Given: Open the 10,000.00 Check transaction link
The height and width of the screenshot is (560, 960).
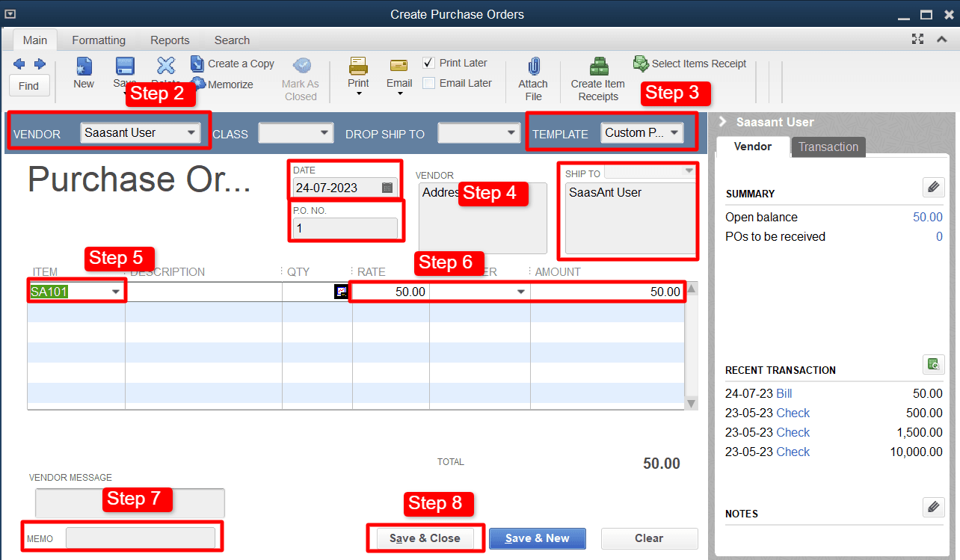Looking at the screenshot, I should (x=793, y=452).
